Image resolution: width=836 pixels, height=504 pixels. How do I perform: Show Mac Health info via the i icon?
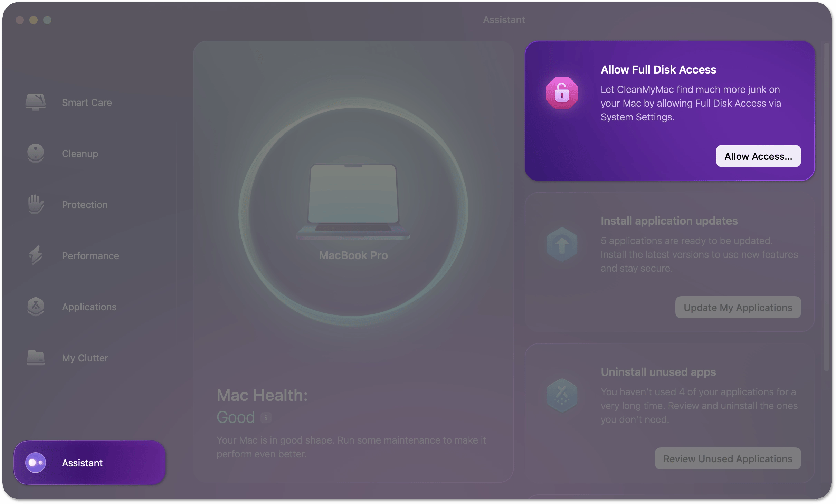click(266, 418)
